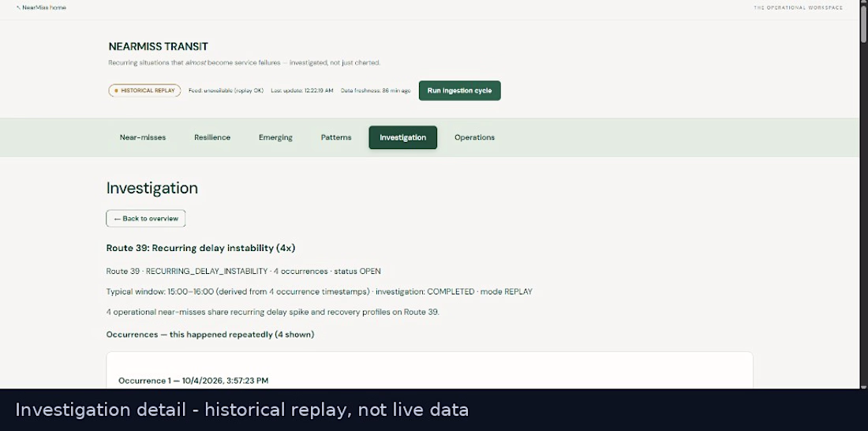This screenshot has width=868, height=431.
Task: Open the Occurrence 1 card entry
Action: click(x=193, y=380)
